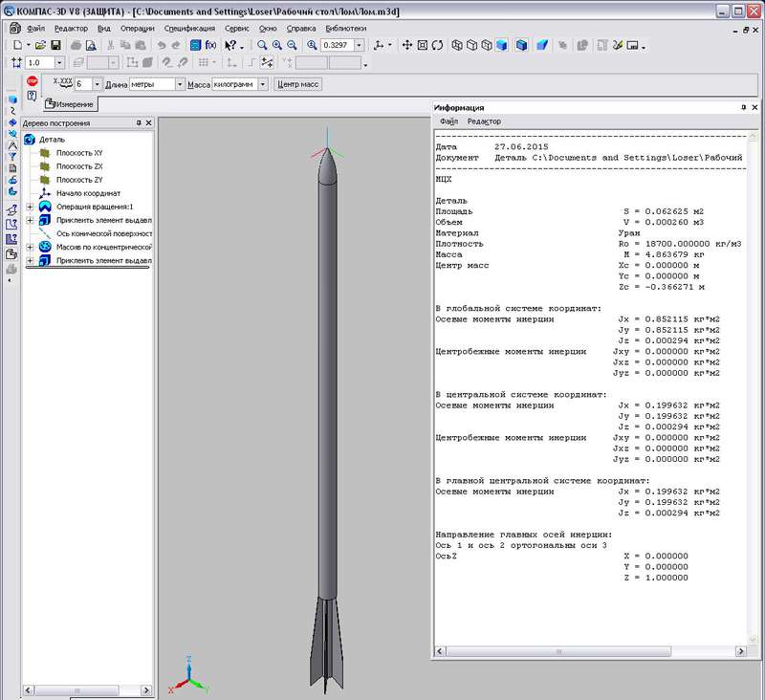Activate the rotate view tool
Screen dimensions: 765x700
click(437, 45)
